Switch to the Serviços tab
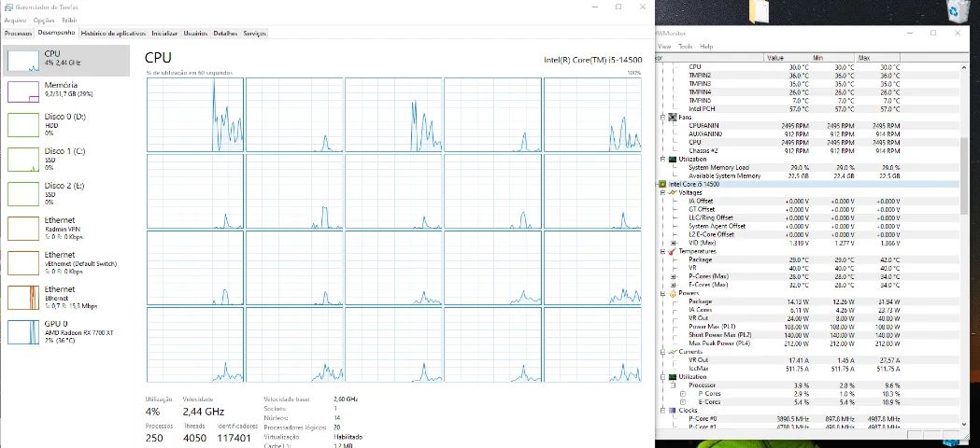This screenshot has height=448, width=980. (255, 33)
